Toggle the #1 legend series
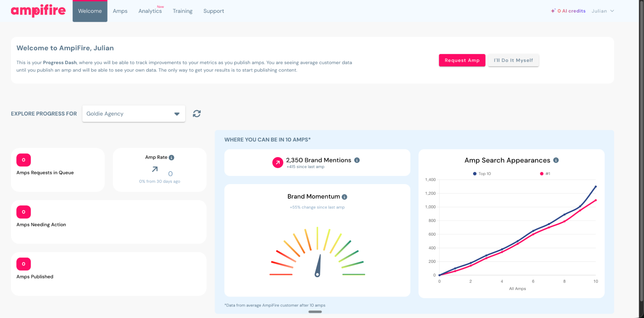644x318 pixels. coord(545,174)
